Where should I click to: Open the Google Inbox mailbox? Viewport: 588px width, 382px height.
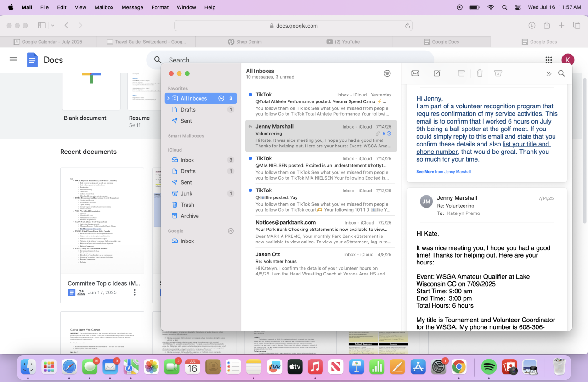(201, 241)
